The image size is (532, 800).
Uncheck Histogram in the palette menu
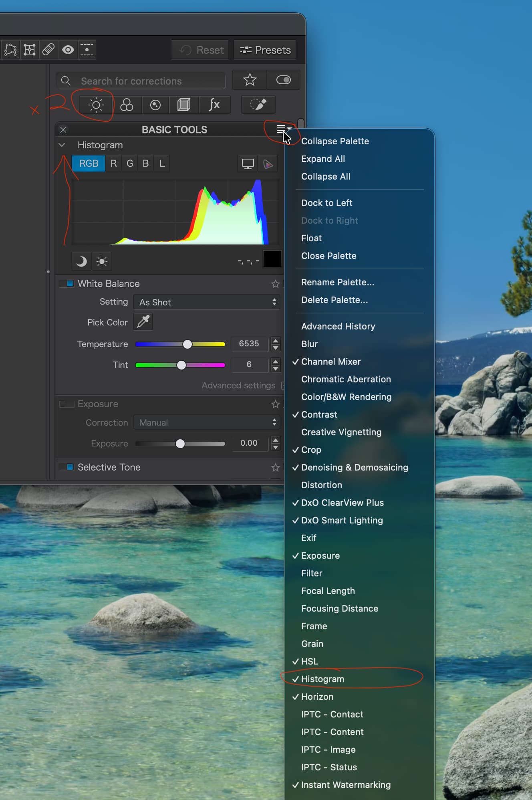322,679
